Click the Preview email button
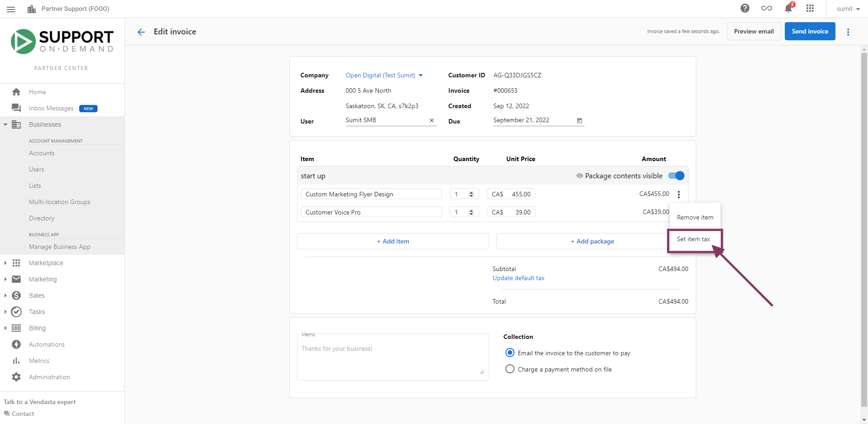The width and height of the screenshot is (868, 424). tap(754, 31)
